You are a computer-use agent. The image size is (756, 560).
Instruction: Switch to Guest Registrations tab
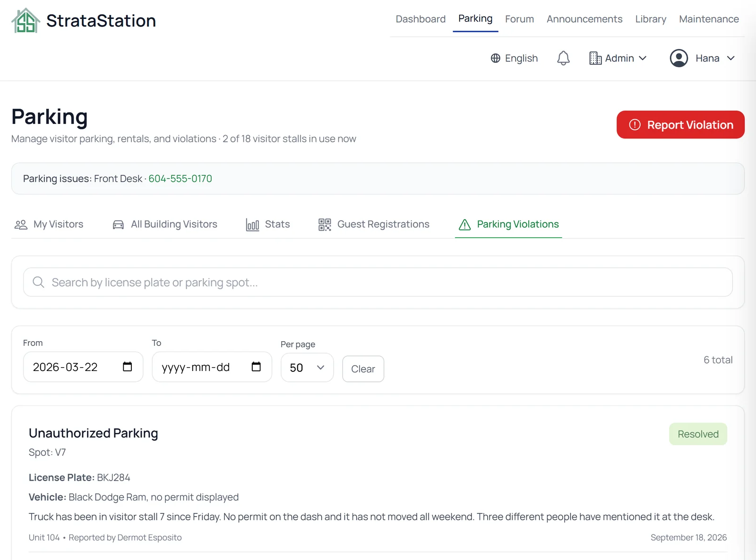coord(374,224)
